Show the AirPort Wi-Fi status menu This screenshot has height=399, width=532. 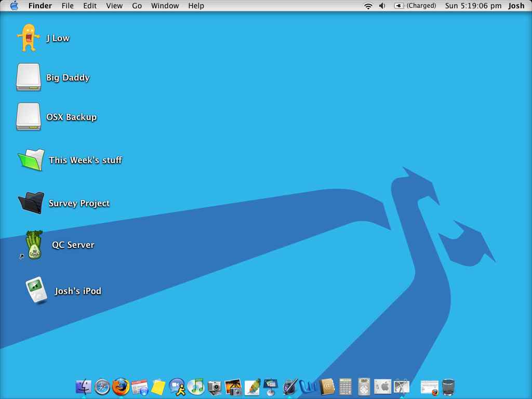(368, 6)
